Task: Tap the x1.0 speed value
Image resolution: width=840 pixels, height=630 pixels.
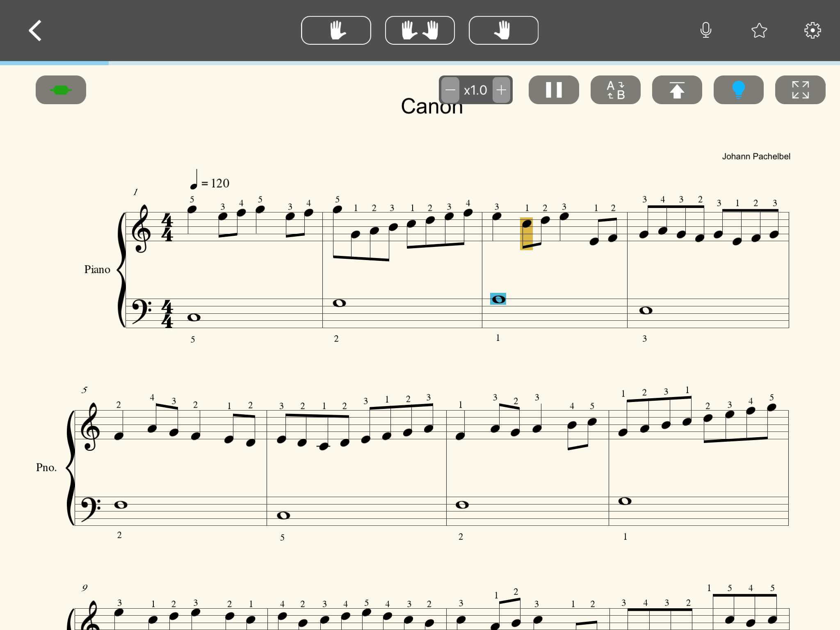Action: [x=475, y=90]
